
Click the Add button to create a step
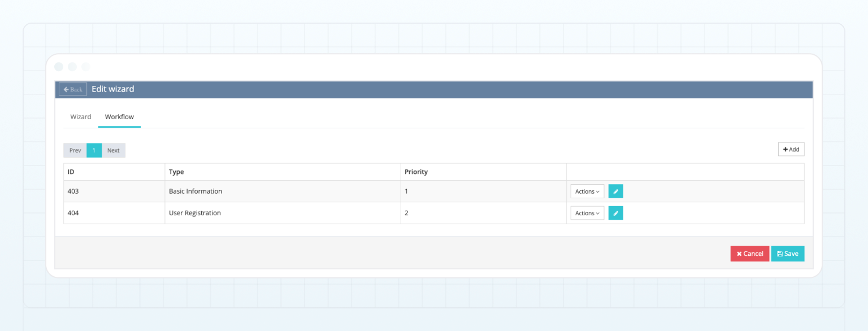[x=791, y=149]
